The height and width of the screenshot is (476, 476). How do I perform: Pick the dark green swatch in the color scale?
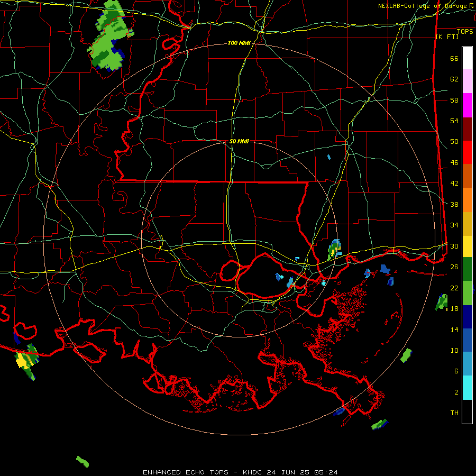pyautogui.click(x=467, y=269)
